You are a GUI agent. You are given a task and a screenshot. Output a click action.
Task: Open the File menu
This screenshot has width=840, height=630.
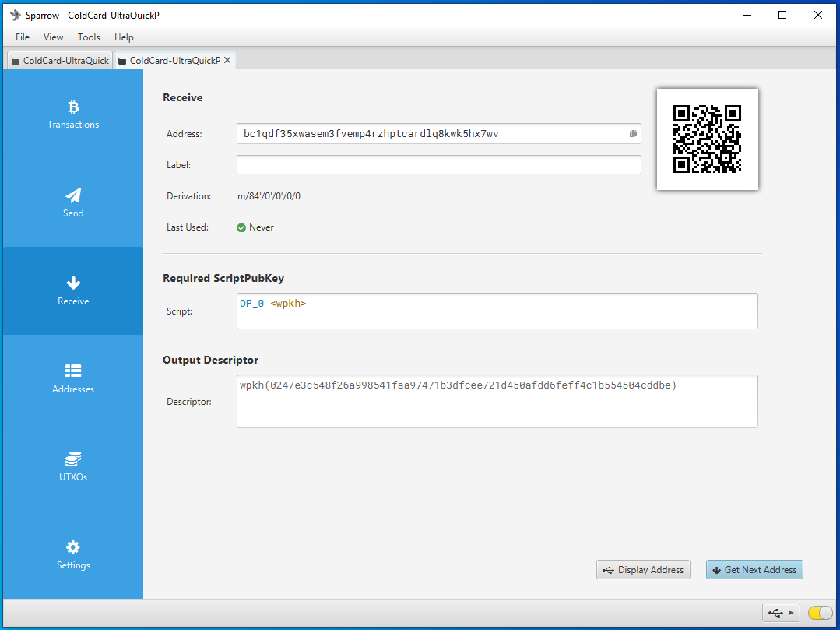point(23,37)
